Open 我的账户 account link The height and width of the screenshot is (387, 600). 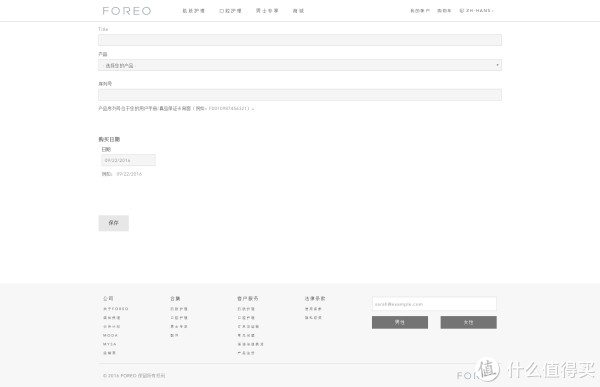pos(420,11)
